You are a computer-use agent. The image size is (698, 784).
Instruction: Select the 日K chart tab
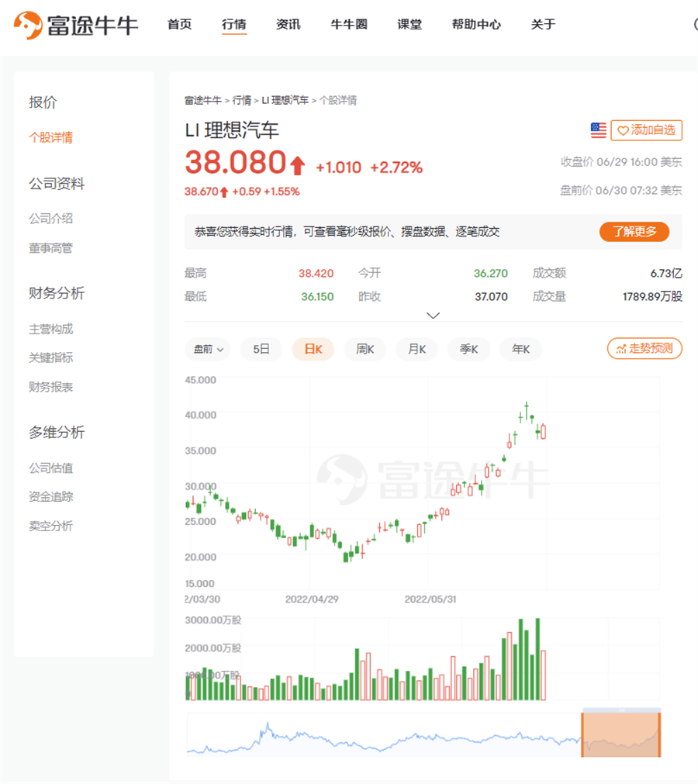(313, 349)
